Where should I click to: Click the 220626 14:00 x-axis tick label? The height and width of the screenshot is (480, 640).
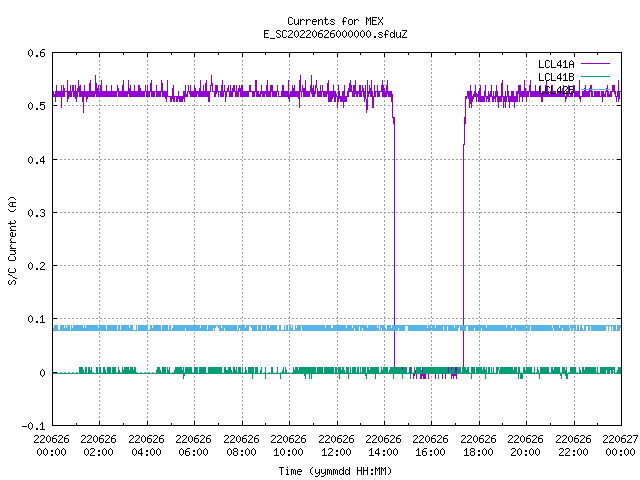pyautogui.click(x=383, y=446)
